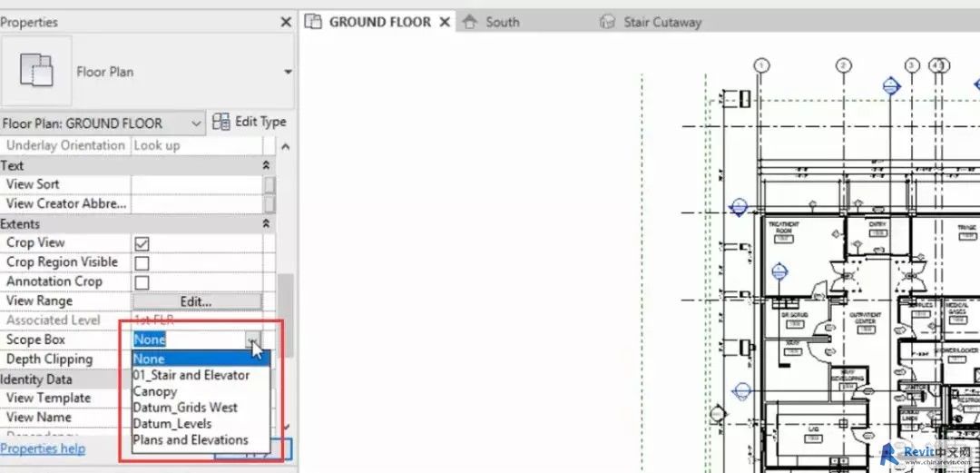Screen dimensions: 980x473
Task: Enable the Crop Region Visible checkbox
Action: [142, 262]
